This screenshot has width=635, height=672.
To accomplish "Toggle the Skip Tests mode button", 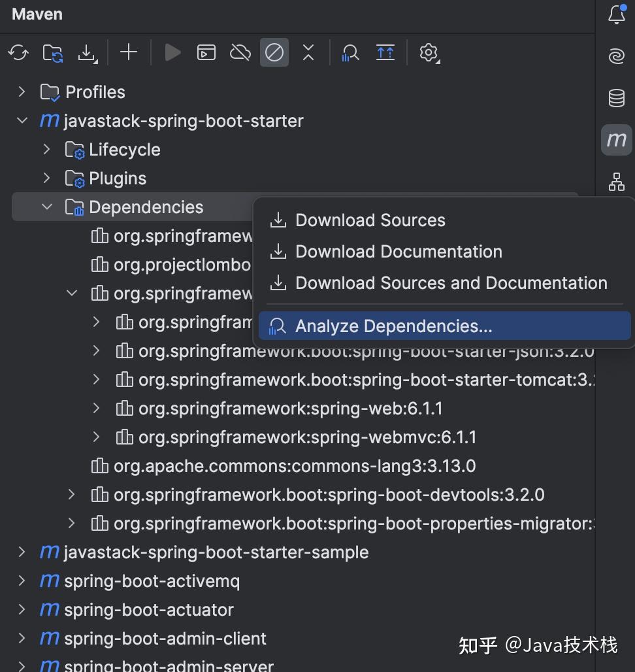I will (274, 52).
